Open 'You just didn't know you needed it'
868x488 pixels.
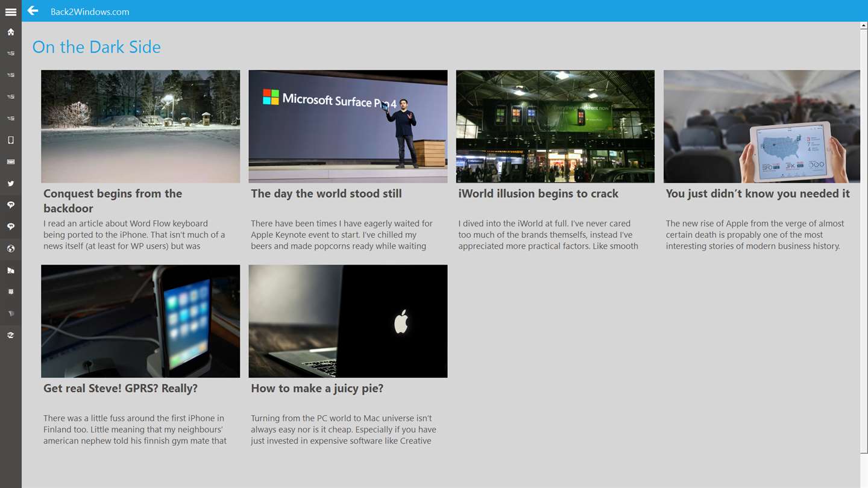pyautogui.click(x=758, y=193)
